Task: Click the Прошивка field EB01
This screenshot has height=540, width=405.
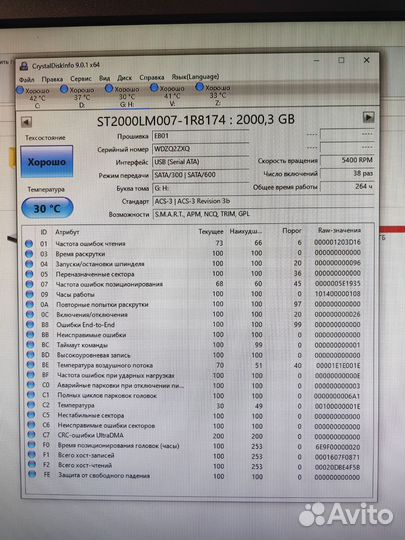Action: (200, 136)
